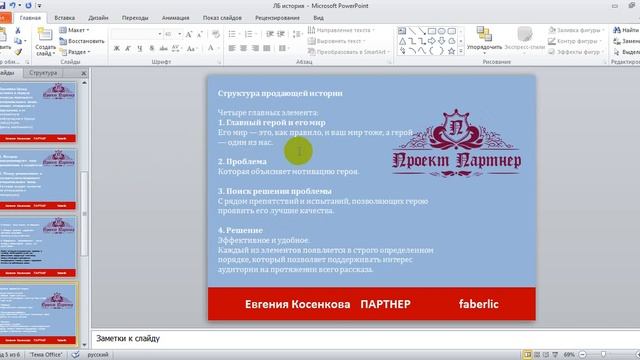Close the slides pane with X
640x360 pixels.
pos(84,73)
